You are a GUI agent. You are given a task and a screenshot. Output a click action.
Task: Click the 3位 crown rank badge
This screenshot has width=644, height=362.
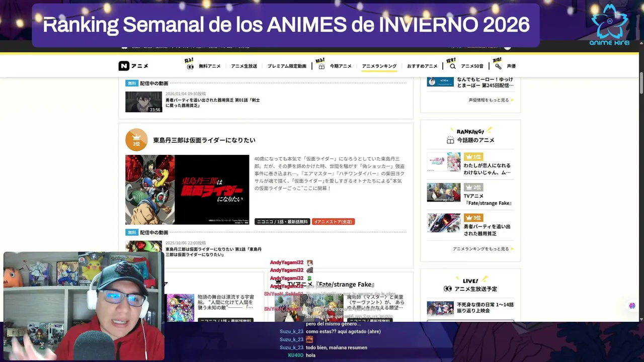click(x=136, y=140)
